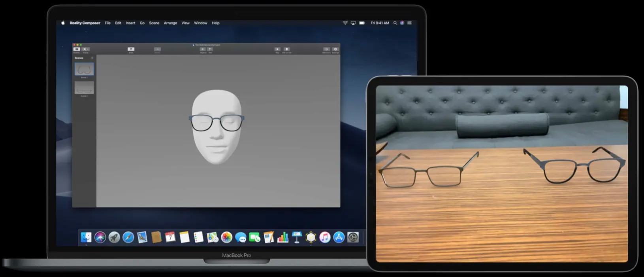Click the Text tool icon in toolbar

coord(210,49)
